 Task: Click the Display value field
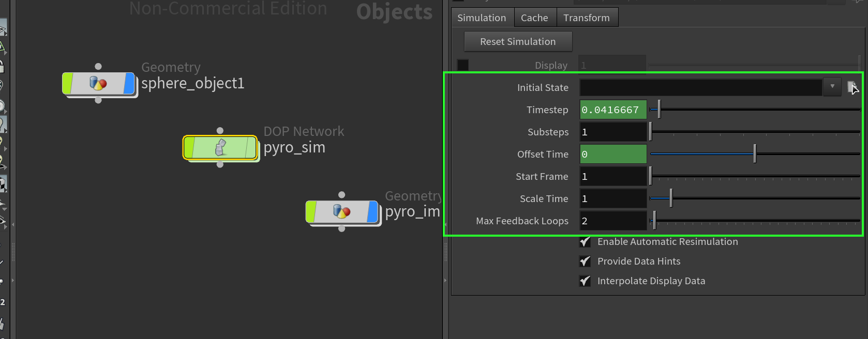click(x=612, y=65)
